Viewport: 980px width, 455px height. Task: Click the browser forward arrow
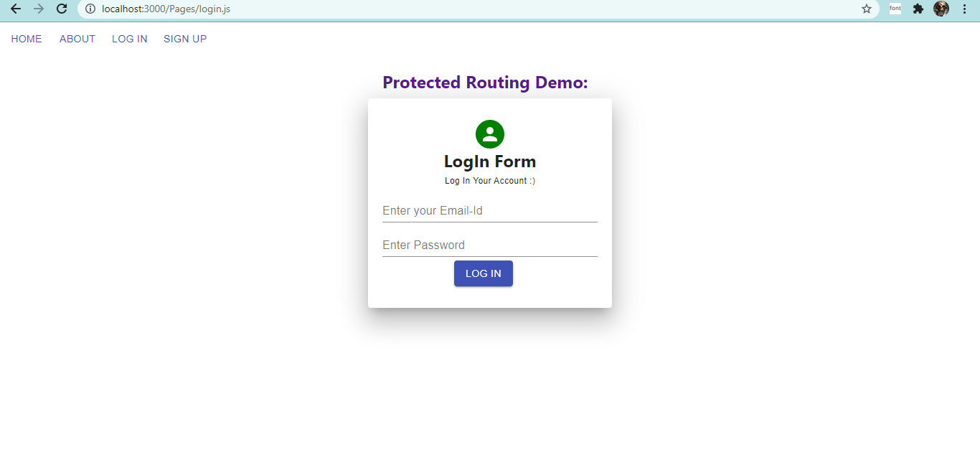[38, 9]
